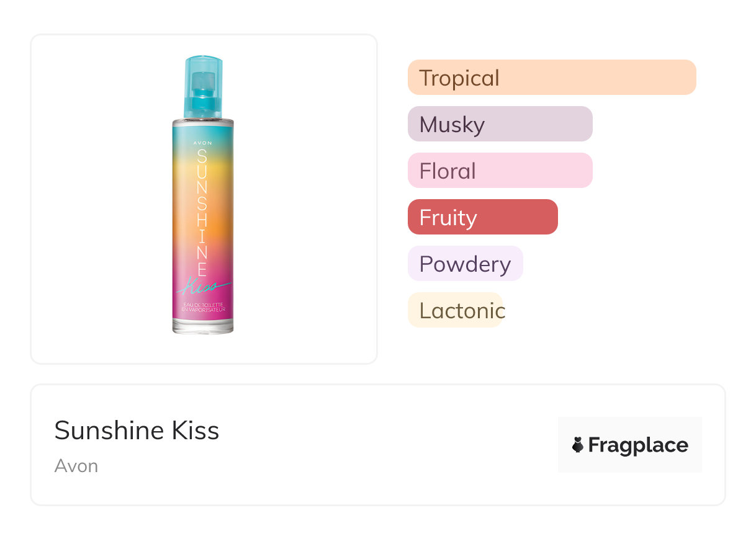
Task: Select the Lactonic accord bar
Action: click(455, 310)
